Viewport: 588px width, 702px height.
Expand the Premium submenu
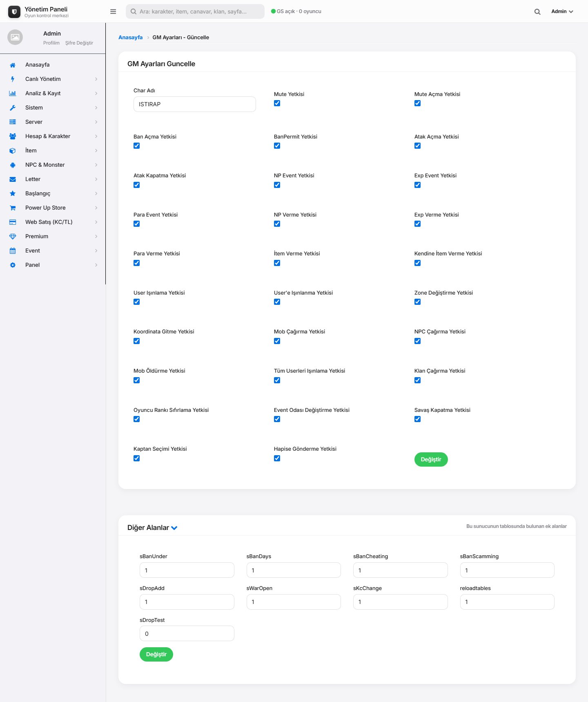(x=96, y=237)
